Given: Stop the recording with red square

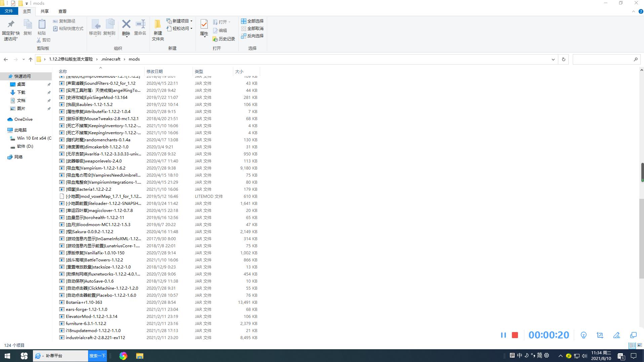Looking at the screenshot, I should [x=515, y=335].
